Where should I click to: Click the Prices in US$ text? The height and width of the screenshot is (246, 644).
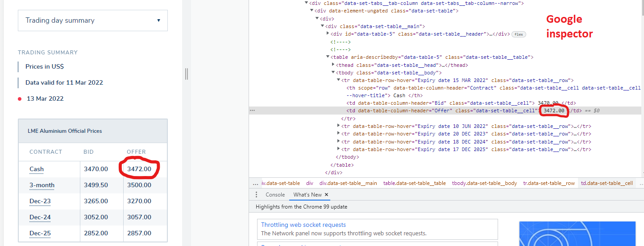(45, 66)
